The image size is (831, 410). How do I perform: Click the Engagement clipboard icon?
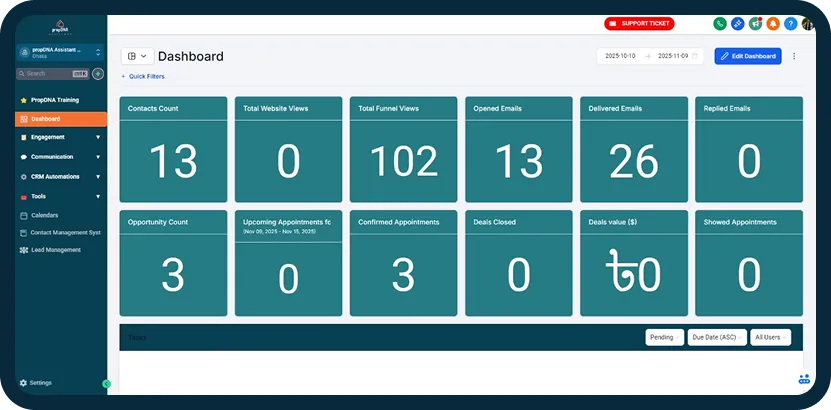[x=23, y=137]
